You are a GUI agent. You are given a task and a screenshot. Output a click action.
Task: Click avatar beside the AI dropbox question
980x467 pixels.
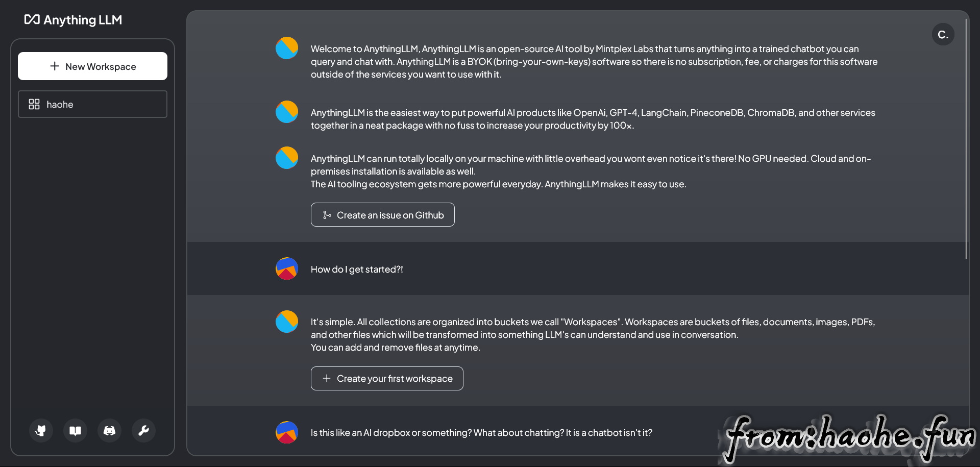click(x=287, y=432)
